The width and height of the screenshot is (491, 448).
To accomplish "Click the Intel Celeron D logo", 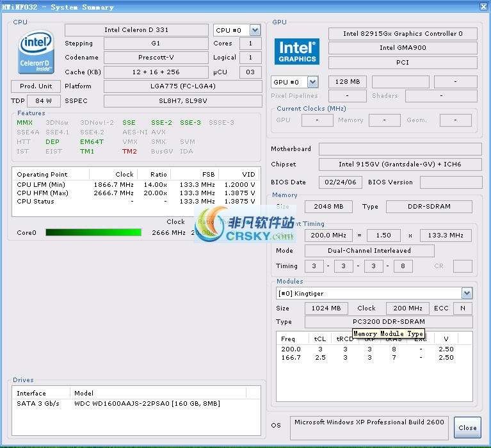I will point(36,52).
